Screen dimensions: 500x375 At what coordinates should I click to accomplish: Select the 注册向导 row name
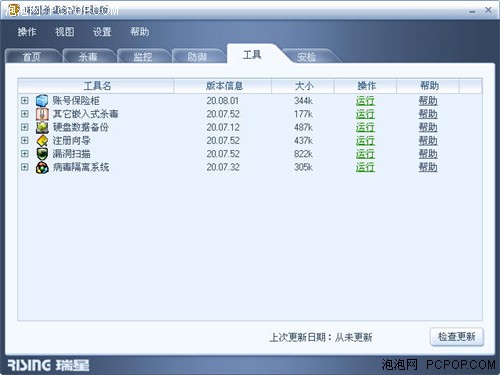click(71, 141)
